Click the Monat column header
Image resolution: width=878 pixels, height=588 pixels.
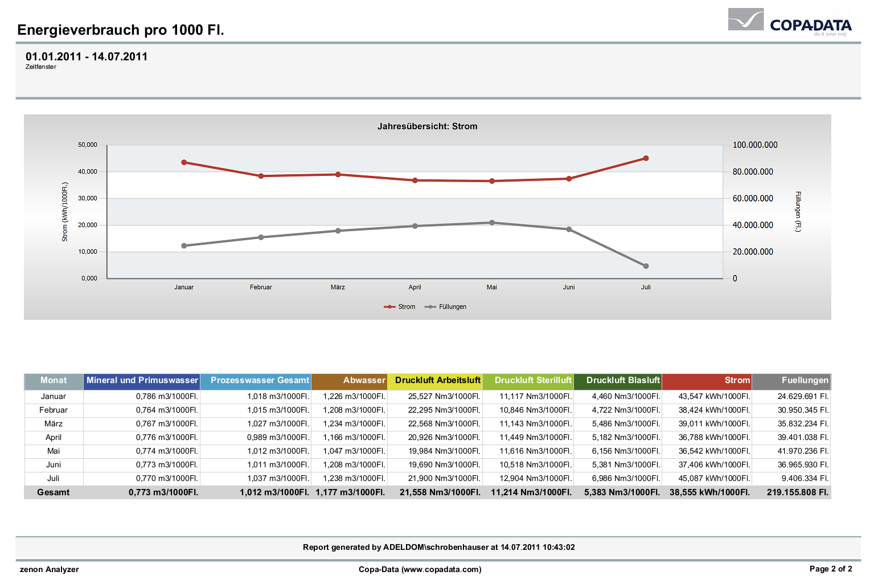click(x=54, y=381)
